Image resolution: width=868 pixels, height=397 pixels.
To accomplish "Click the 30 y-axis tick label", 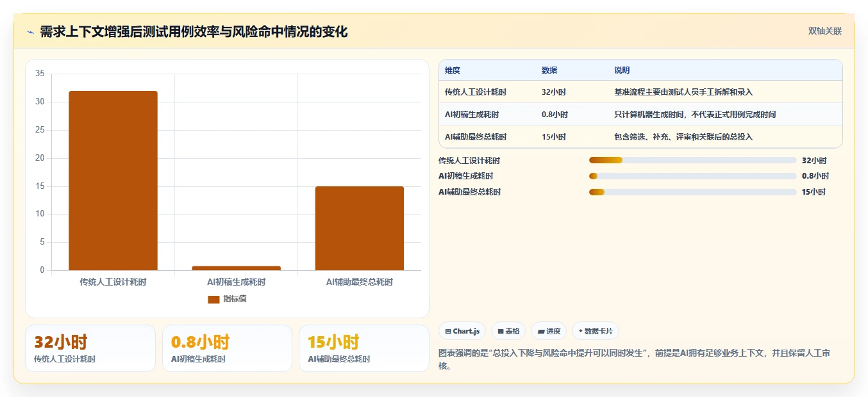I will (40, 102).
